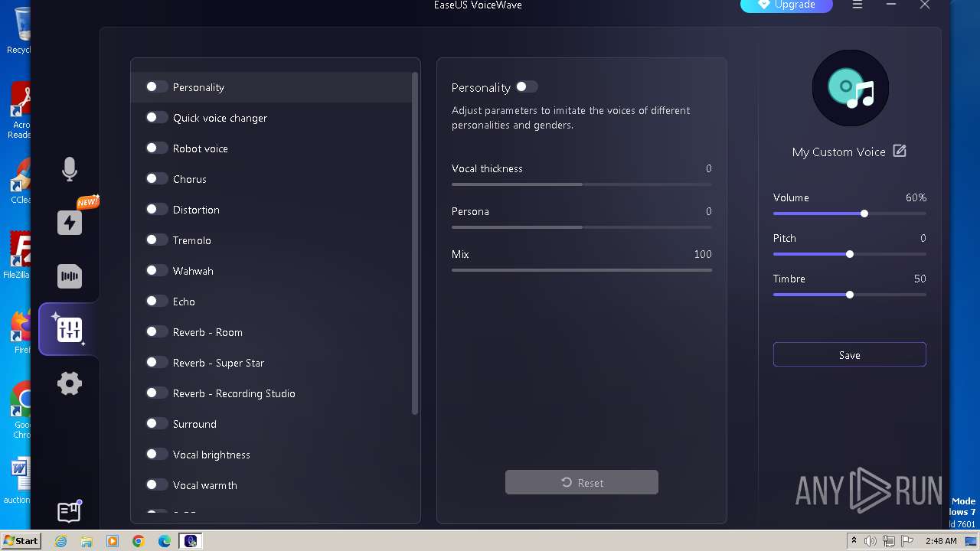Turn on Robot voice effect
The image size is (980, 551).
(x=157, y=148)
